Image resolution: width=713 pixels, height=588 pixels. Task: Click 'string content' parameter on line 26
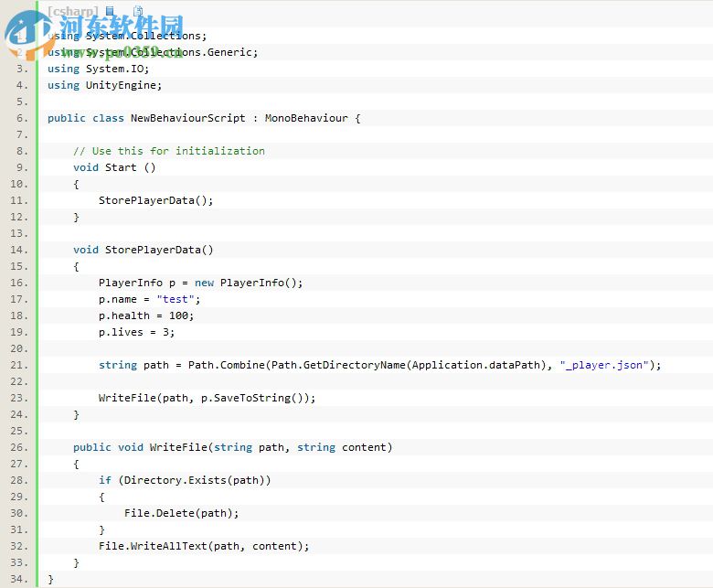point(342,447)
